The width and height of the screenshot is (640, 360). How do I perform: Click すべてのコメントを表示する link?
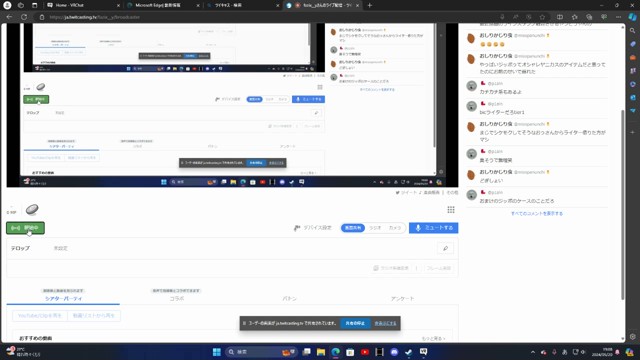click(x=537, y=213)
